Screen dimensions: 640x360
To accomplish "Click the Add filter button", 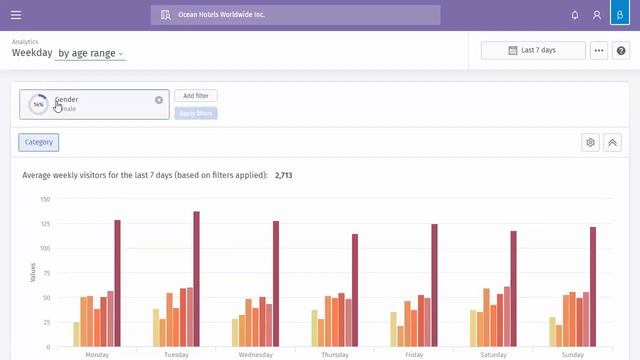I will (196, 96).
